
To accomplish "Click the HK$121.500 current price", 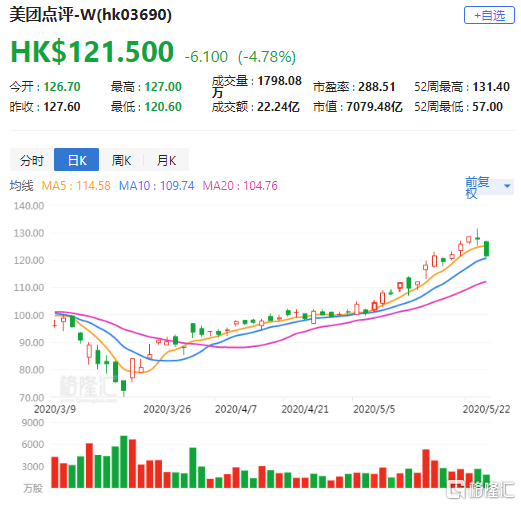I will [x=92, y=52].
